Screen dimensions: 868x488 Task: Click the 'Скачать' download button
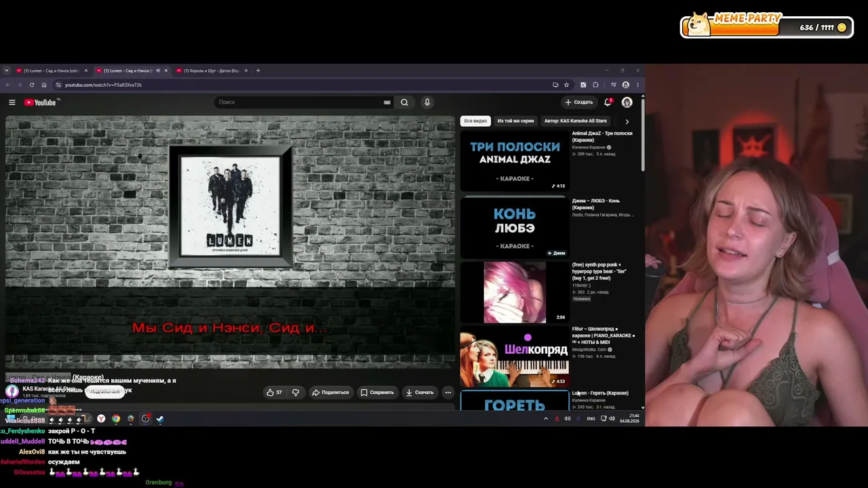tap(420, 392)
